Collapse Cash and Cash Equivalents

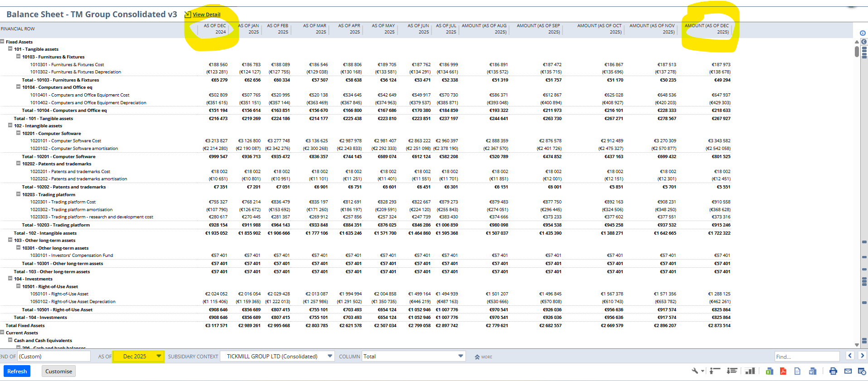coord(10,340)
